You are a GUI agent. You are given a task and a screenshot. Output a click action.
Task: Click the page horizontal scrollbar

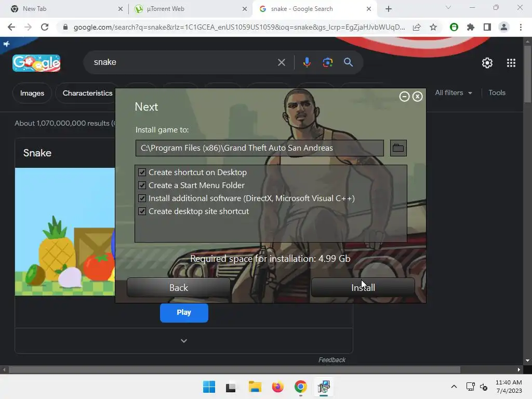tap(234, 369)
